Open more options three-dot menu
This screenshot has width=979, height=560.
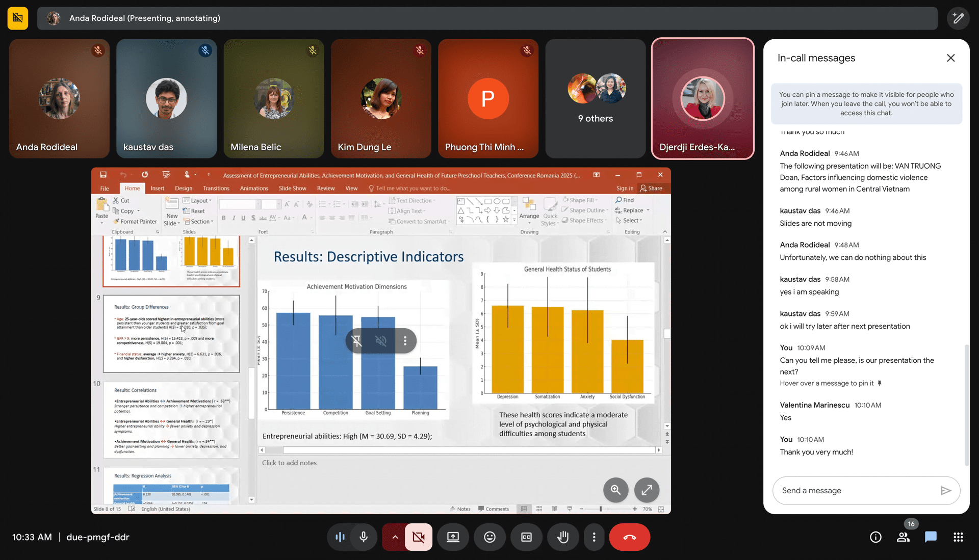tap(594, 537)
